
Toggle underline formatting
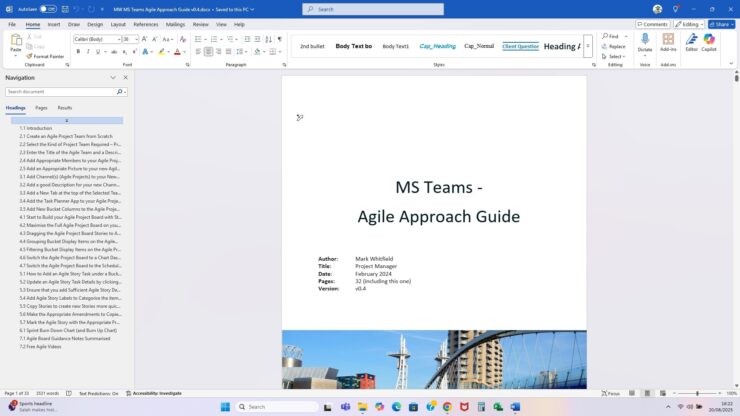[99, 51]
